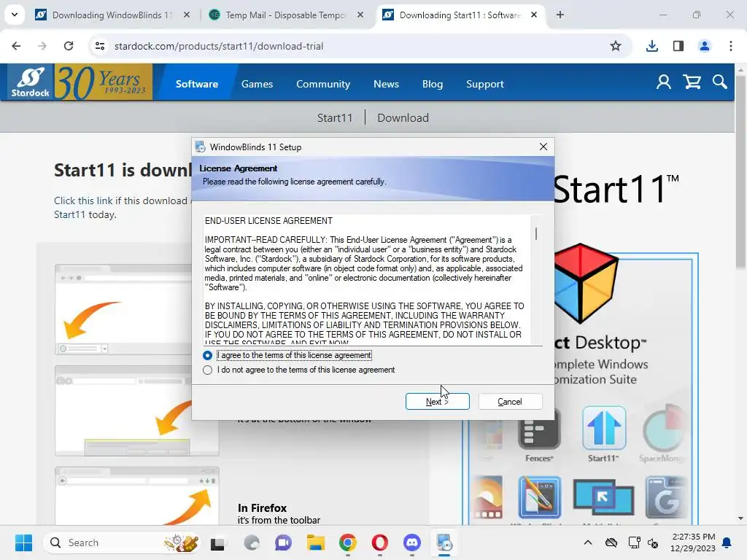Click Next in WindowBlinds 11 Setup

coord(438,402)
